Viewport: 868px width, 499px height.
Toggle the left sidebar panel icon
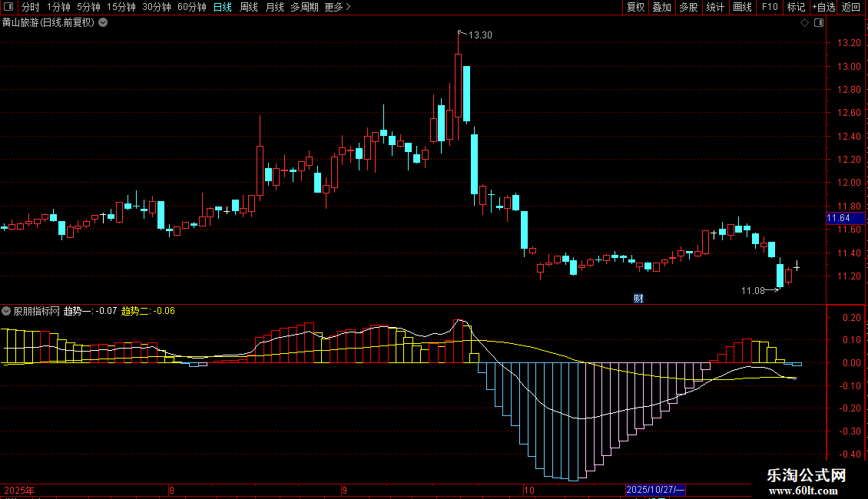coord(8,7)
